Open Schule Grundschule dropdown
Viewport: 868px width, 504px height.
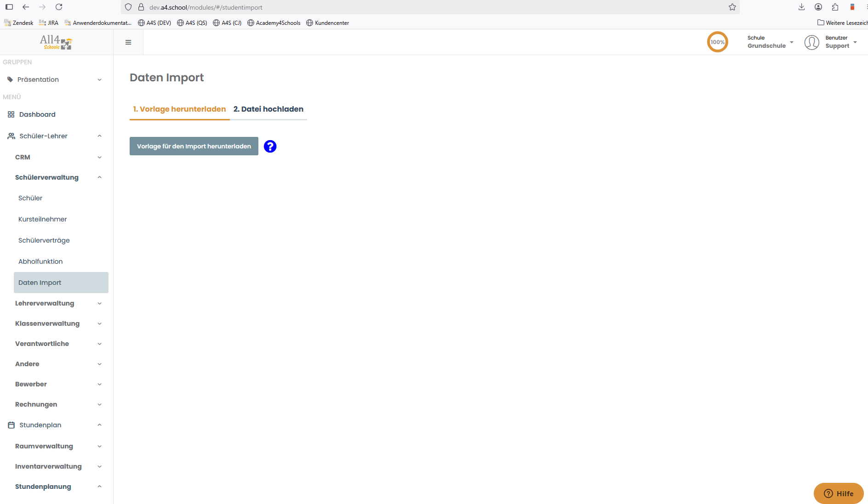770,42
